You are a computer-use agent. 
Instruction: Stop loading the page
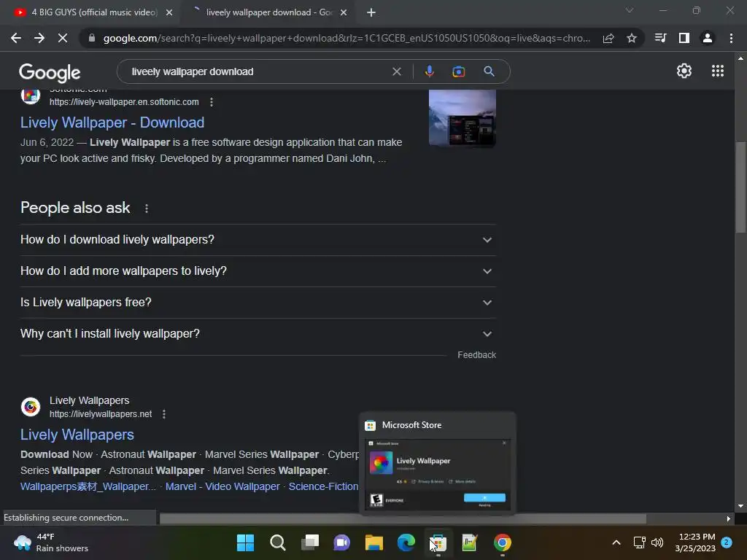(63, 38)
